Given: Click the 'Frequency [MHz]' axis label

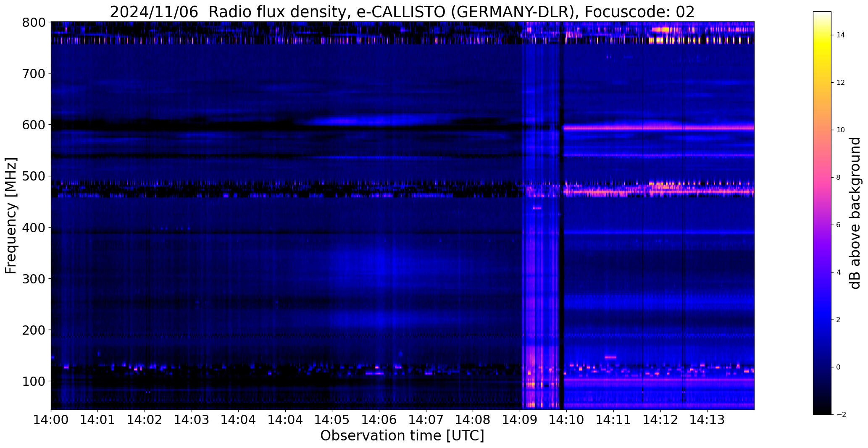Looking at the screenshot, I should (11, 215).
